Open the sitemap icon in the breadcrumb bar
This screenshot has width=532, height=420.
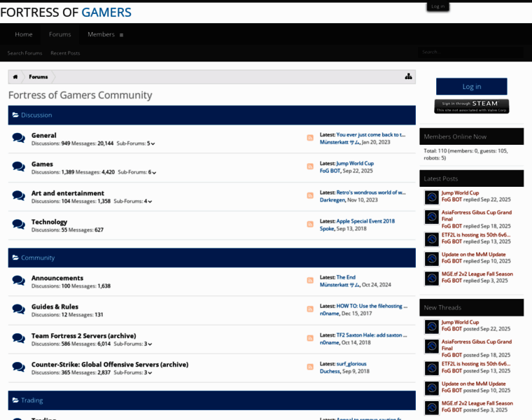tap(408, 76)
